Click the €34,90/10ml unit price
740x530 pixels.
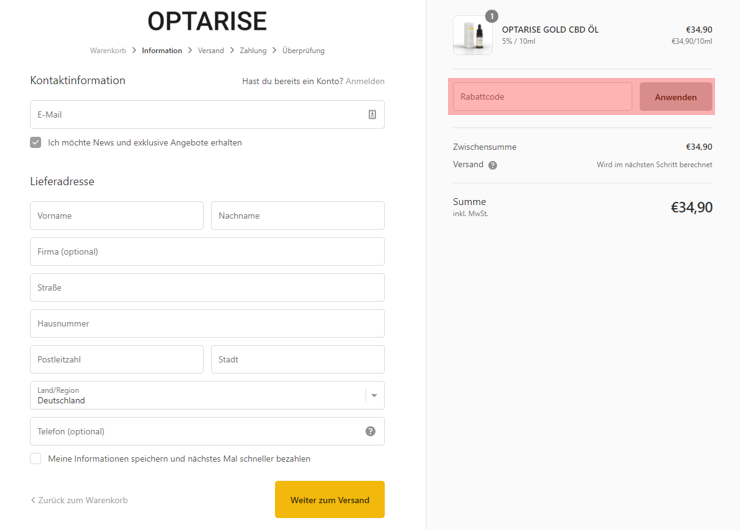point(692,42)
